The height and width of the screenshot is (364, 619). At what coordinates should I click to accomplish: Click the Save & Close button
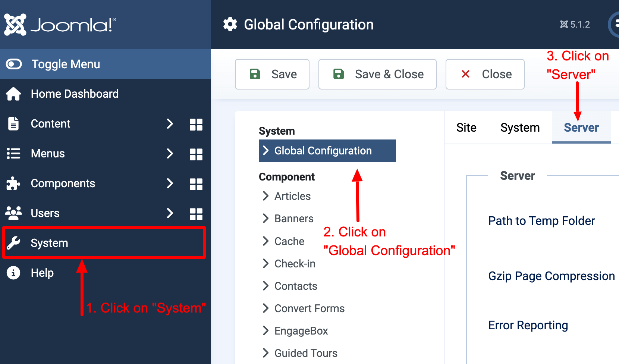pyautogui.click(x=377, y=74)
